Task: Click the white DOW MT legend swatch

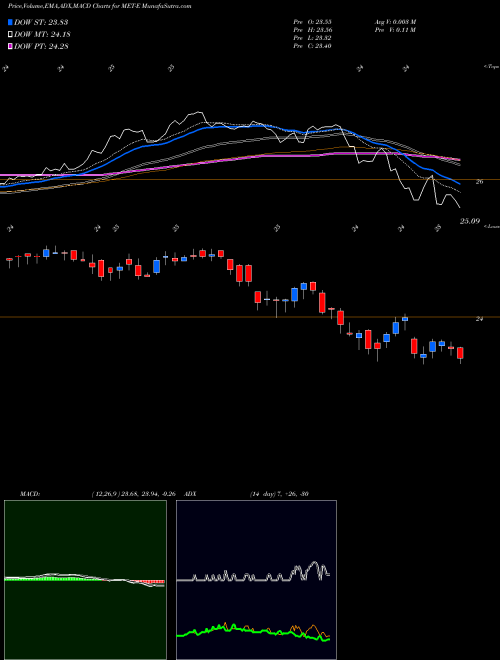Action: [11, 34]
